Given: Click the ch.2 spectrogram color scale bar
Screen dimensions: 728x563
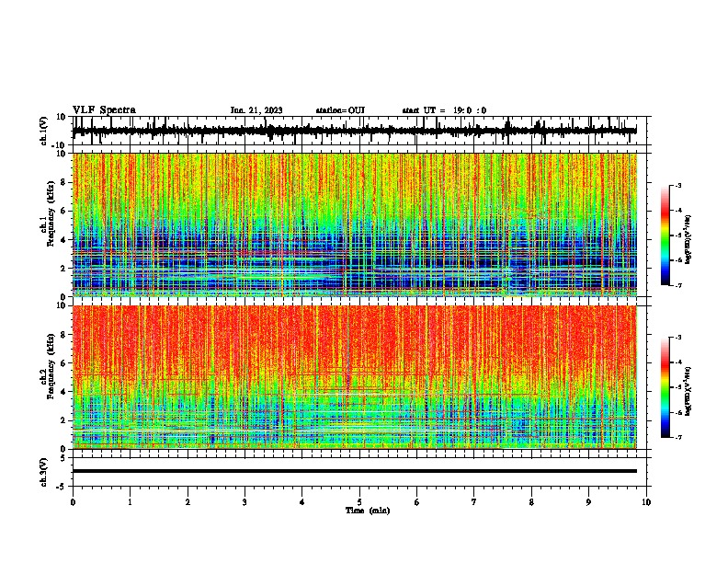Looking at the screenshot, I should pos(665,387).
